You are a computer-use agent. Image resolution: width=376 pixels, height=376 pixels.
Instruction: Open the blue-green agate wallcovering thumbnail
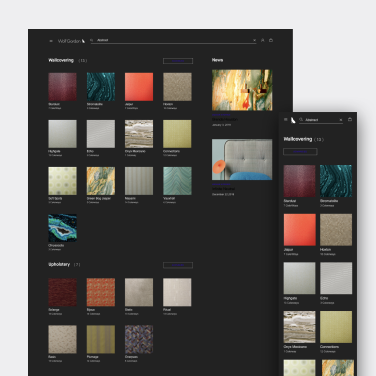click(62, 228)
